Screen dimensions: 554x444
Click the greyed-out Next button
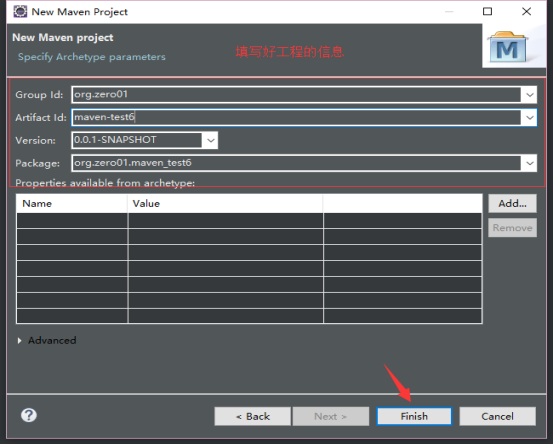coord(331,416)
